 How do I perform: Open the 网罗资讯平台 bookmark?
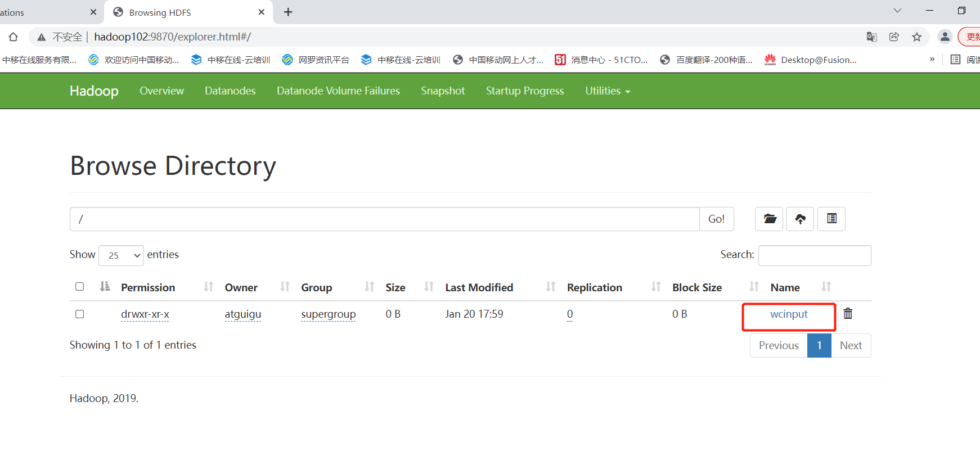point(316,60)
